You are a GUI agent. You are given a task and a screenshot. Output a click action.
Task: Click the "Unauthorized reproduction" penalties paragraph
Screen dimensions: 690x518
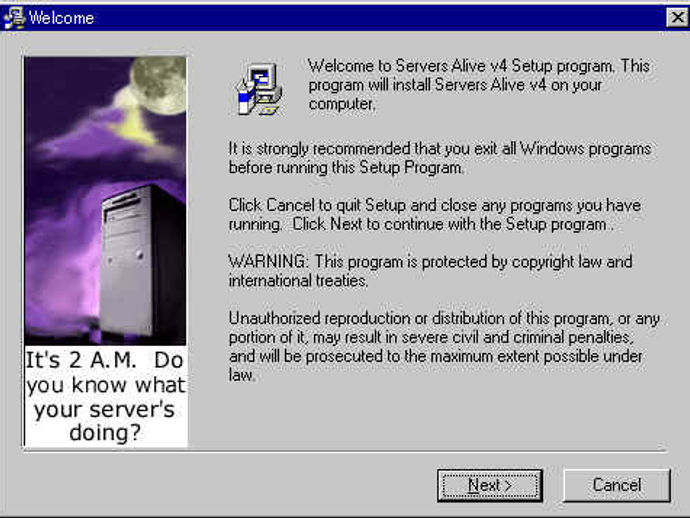444,346
